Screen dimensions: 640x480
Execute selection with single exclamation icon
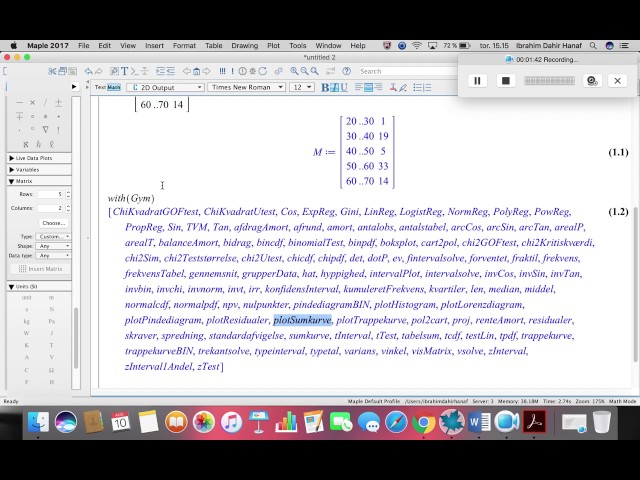(232, 71)
